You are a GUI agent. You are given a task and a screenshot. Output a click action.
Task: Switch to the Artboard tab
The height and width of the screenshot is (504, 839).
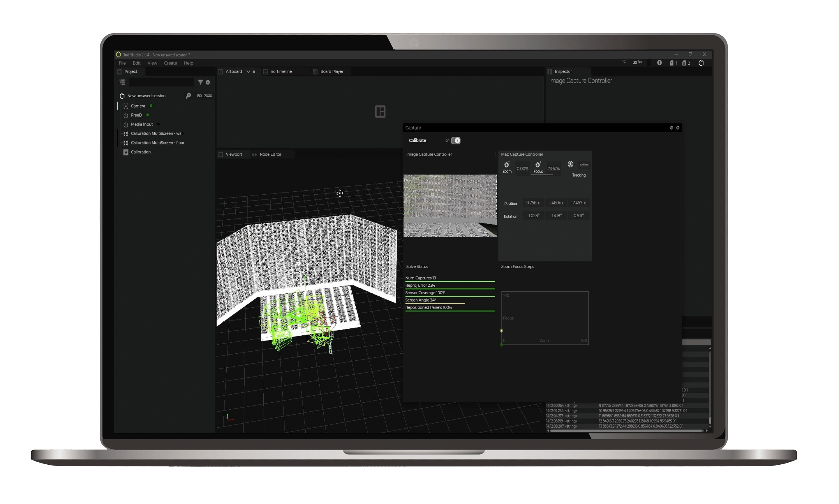[234, 71]
